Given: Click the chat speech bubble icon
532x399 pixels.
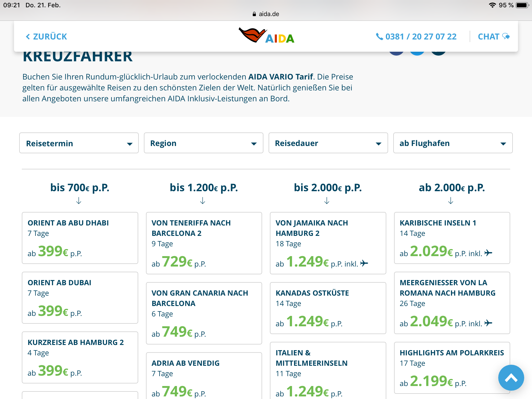Looking at the screenshot, I should click(x=506, y=36).
